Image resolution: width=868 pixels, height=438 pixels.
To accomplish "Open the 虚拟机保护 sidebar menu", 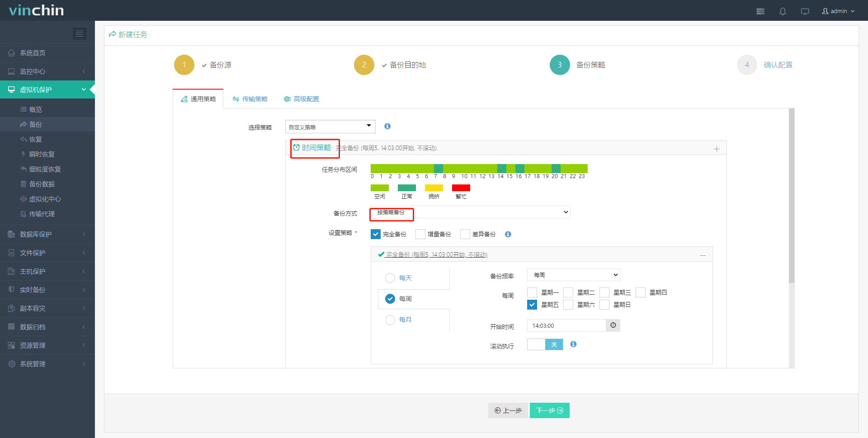I will click(47, 89).
